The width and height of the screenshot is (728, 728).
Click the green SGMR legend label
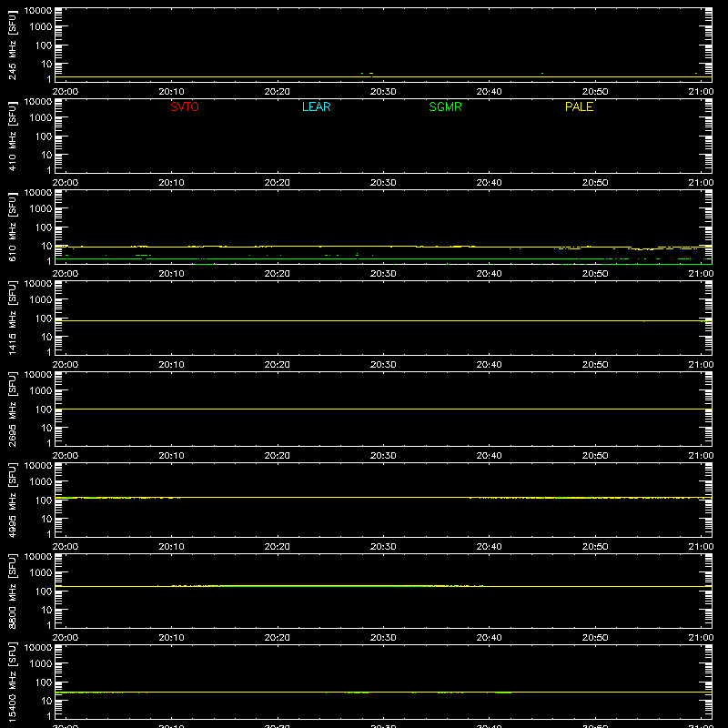click(445, 106)
